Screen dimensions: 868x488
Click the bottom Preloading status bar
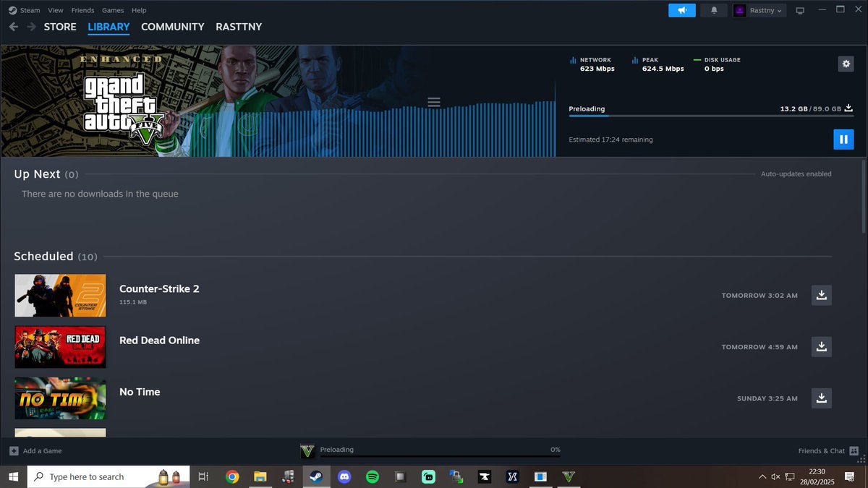click(x=441, y=451)
